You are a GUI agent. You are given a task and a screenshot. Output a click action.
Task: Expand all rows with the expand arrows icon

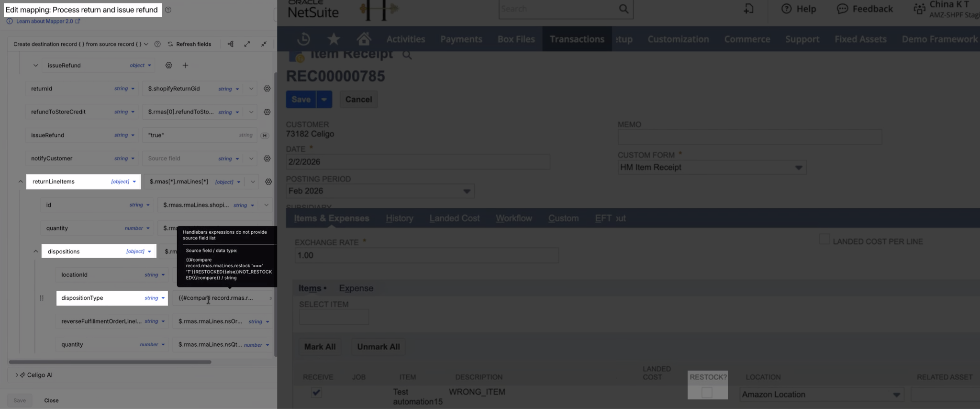tap(247, 44)
